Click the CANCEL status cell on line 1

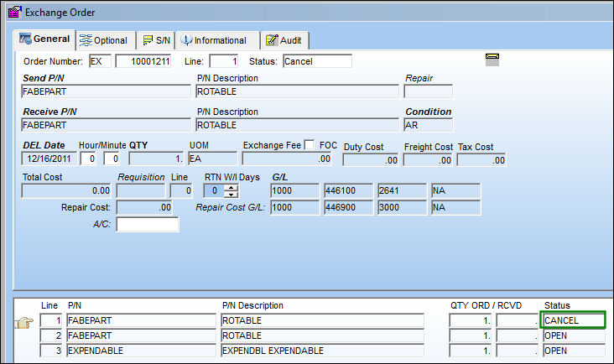(x=573, y=320)
